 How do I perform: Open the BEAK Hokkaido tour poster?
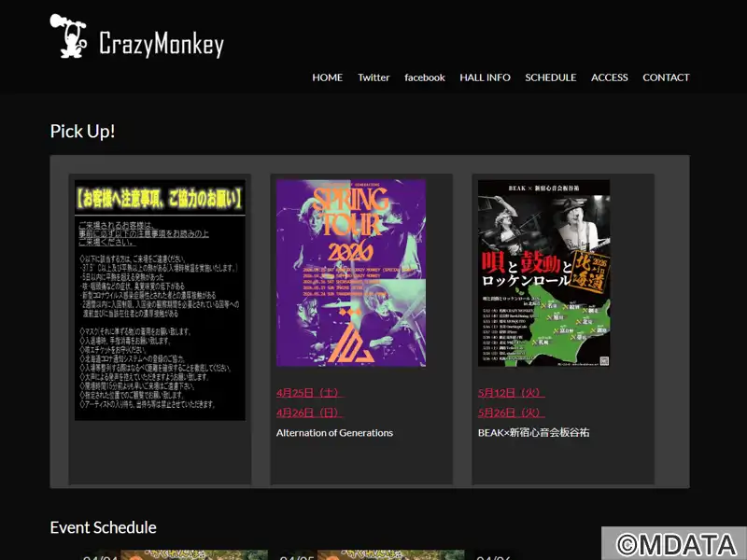(544, 273)
